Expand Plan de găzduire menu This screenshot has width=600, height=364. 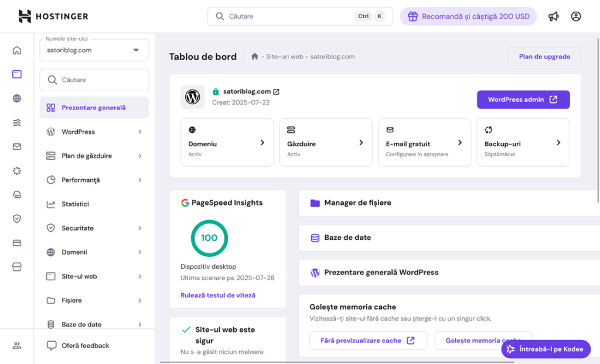click(x=94, y=156)
